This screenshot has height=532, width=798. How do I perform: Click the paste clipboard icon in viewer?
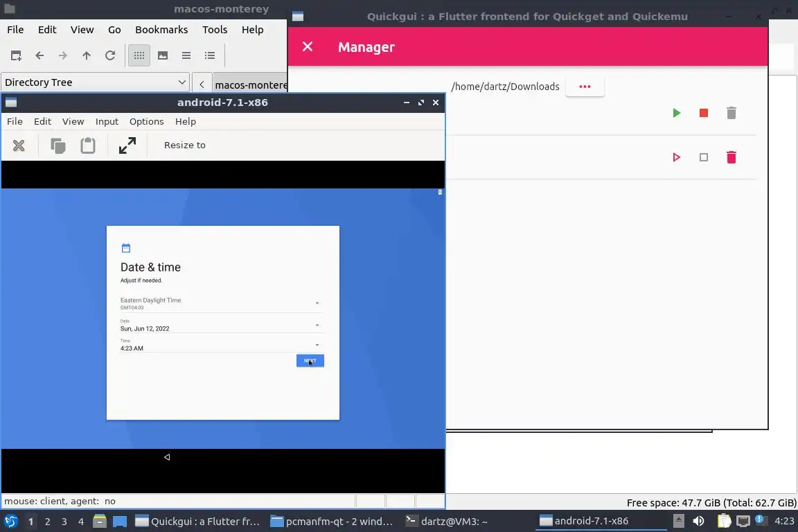pyautogui.click(x=88, y=145)
